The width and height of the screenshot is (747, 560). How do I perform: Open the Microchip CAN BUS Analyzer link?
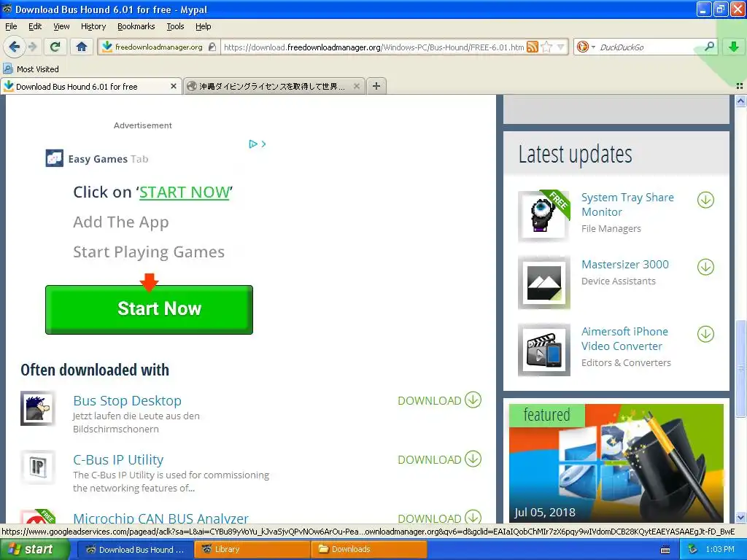coord(160,518)
